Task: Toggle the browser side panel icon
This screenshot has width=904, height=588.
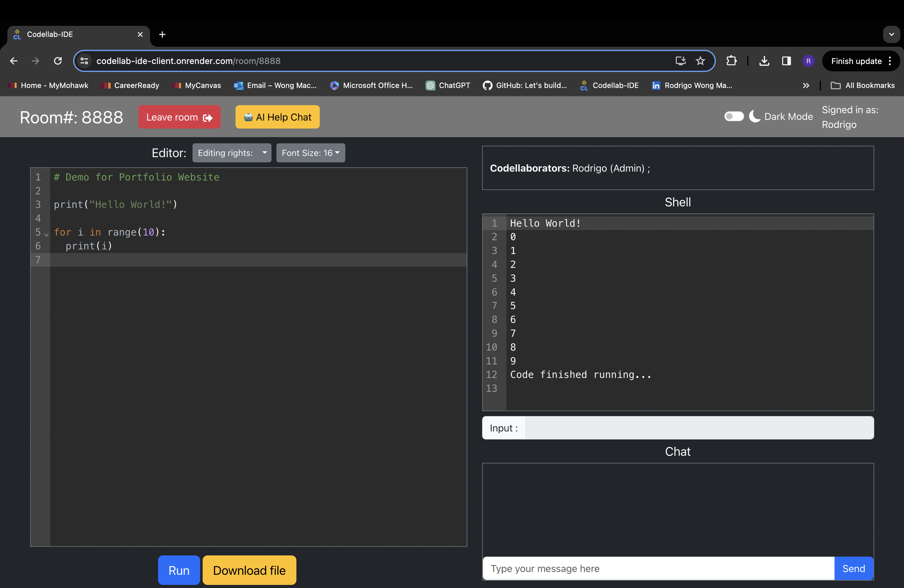Action: pos(786,61)
